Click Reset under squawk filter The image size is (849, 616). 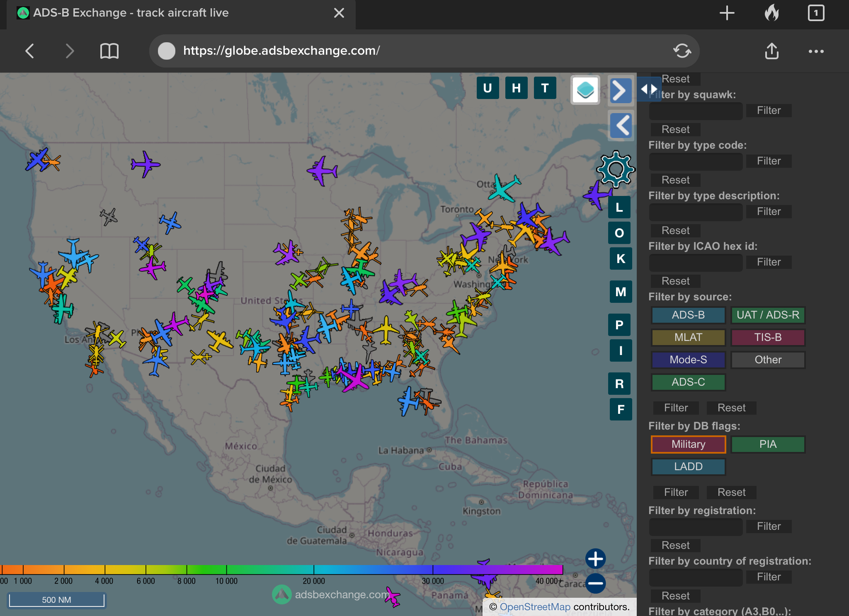[x=675, y=129]
